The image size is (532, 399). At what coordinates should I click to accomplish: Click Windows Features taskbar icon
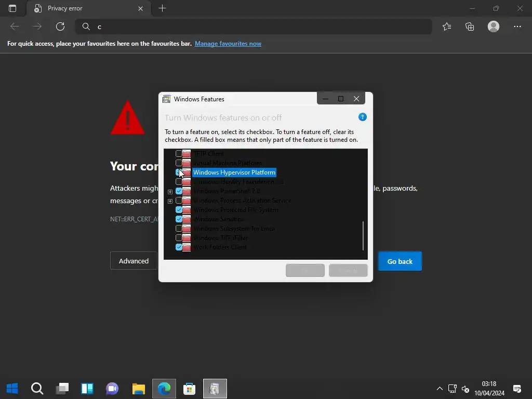point(215,388)
